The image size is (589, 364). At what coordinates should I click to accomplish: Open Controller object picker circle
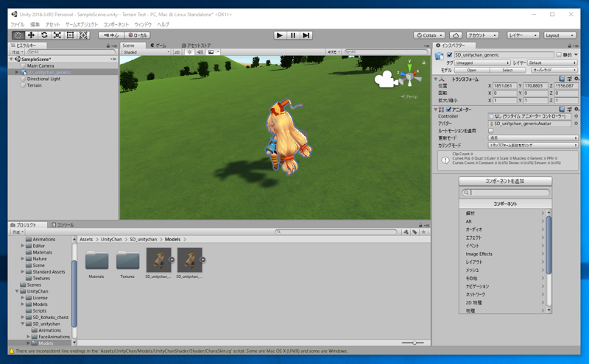pos(576,116)
